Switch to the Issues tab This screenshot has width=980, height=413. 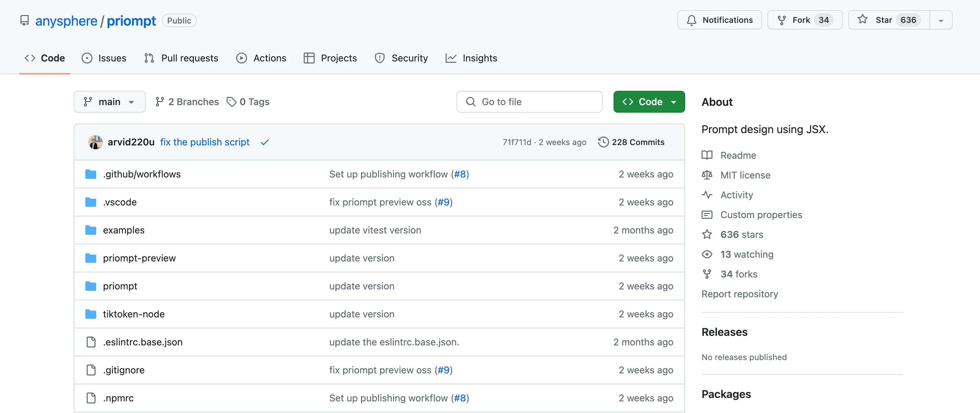pyautogui.click(x=104, y=58)
